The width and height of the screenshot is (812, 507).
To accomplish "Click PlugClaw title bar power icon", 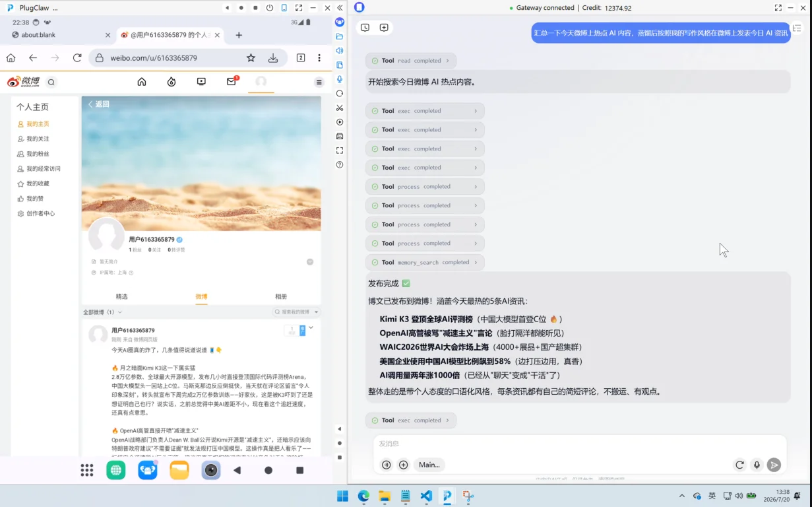I will pos(270,8).
